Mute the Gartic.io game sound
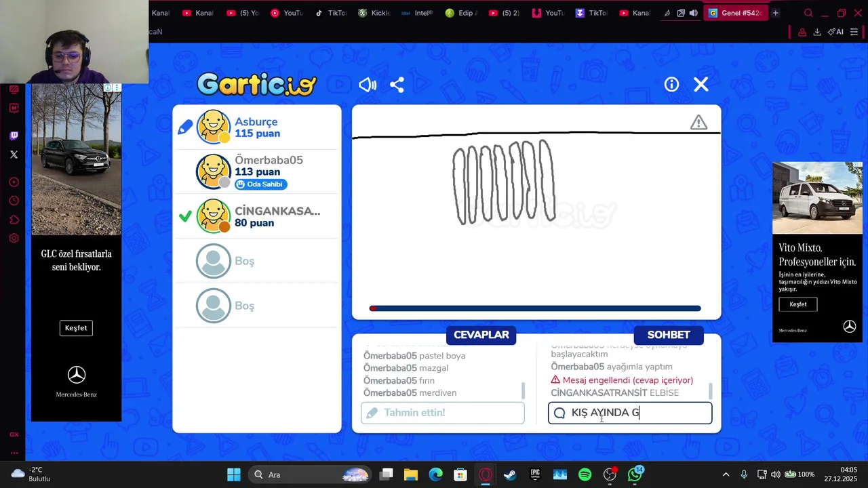 368,85
